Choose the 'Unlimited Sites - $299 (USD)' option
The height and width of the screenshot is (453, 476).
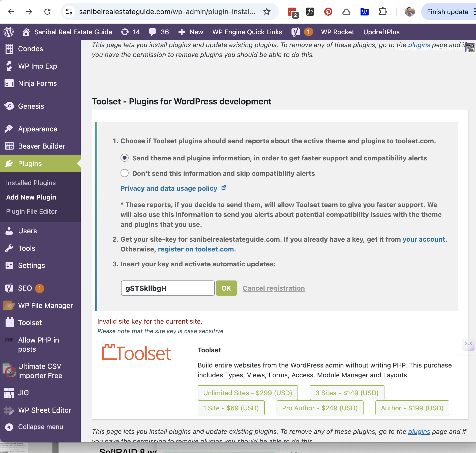(248, 393)
